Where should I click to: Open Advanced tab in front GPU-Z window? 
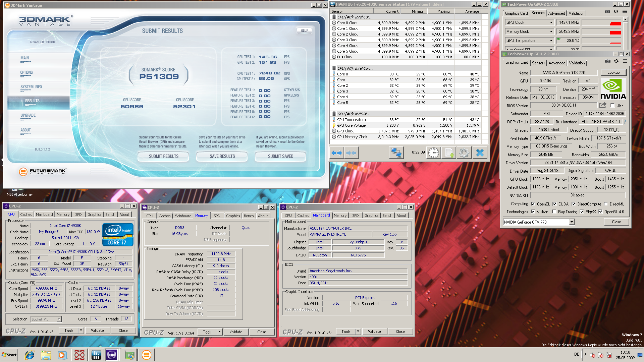(x=557, y=63)
